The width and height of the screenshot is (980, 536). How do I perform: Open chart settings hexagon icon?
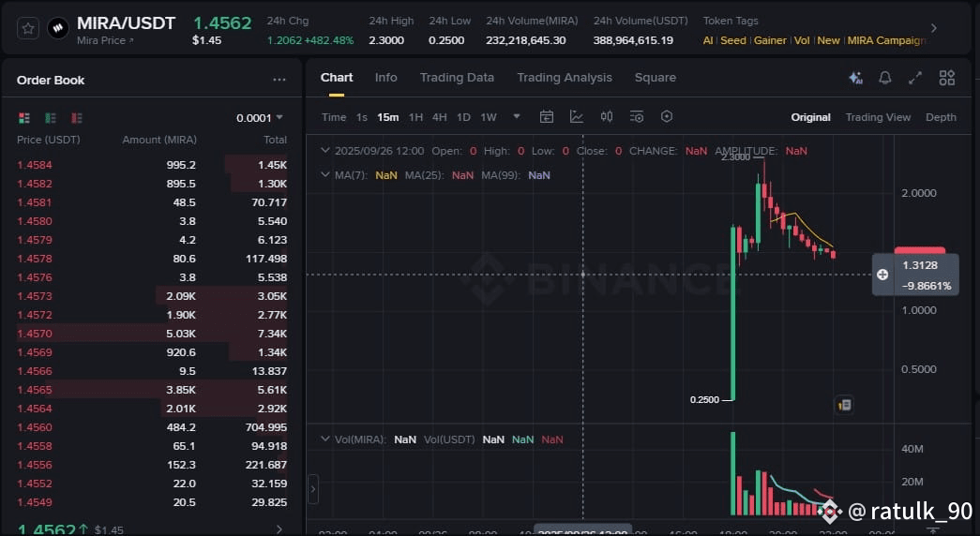667,117
